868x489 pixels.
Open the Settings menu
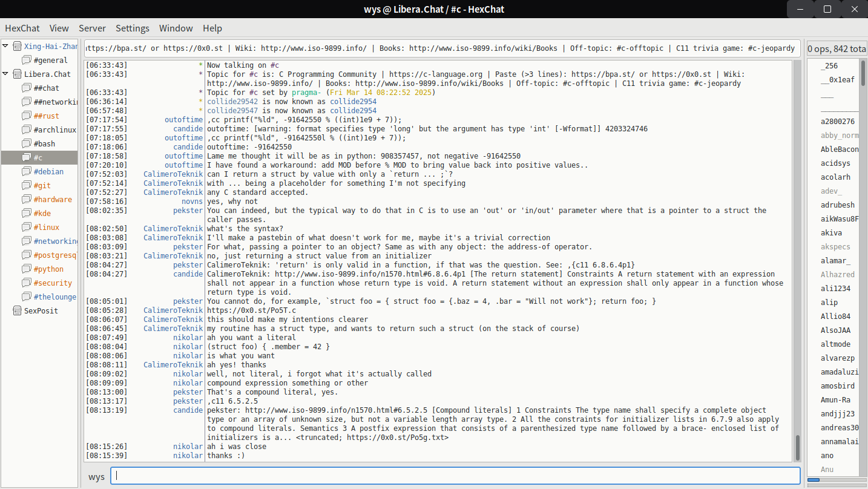pyautogui.click(x=132, y=28)
